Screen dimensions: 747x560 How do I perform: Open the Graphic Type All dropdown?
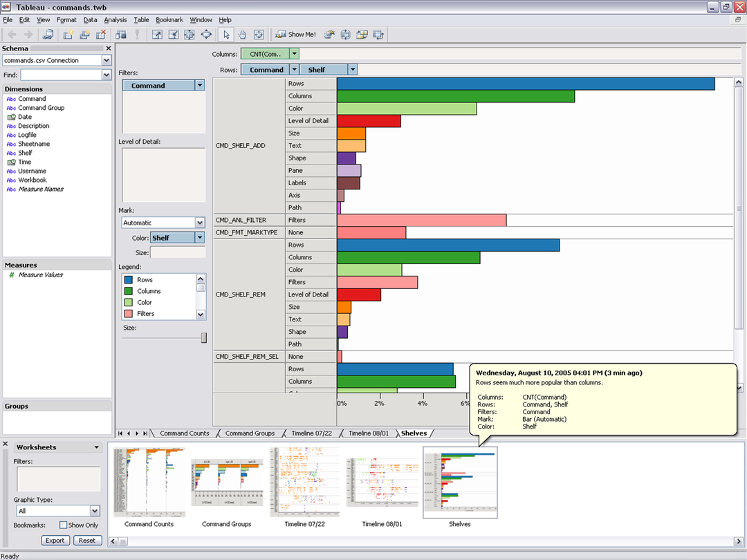pos(95,511)
